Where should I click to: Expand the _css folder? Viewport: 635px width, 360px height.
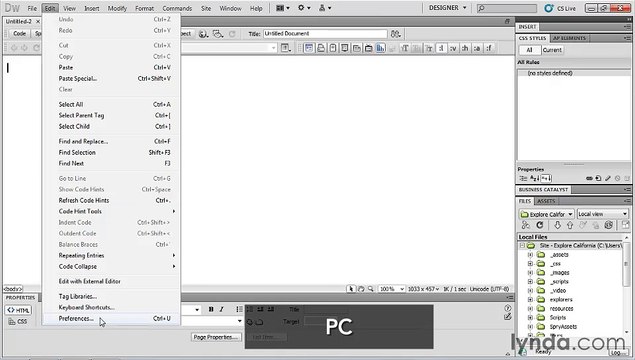click(530, 264)
